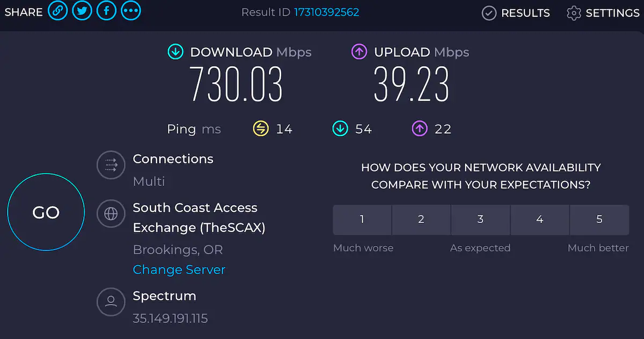Click the Change Server link
This screenshot has width=644, height=339.
[179, 270]
